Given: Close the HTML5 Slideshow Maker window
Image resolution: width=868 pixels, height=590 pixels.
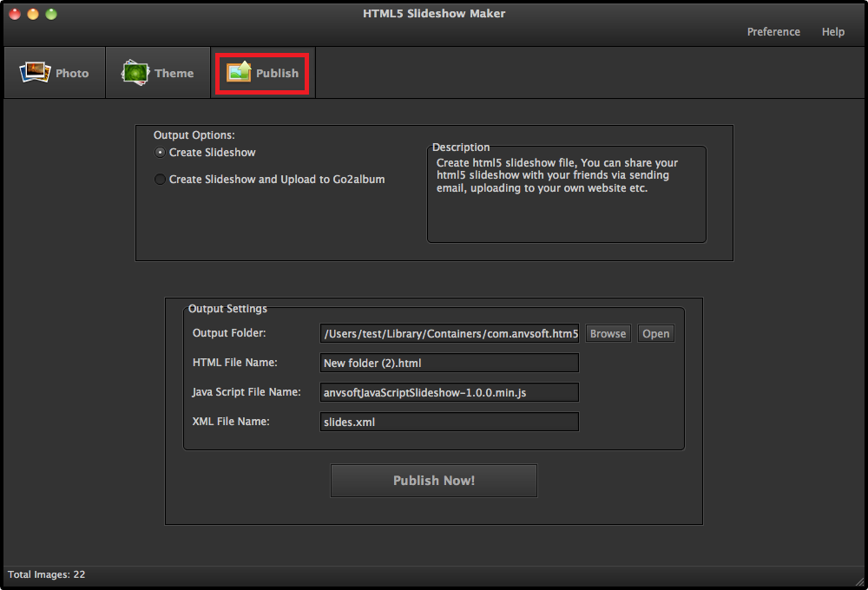Looking at the screenshot, I should 15,14.
